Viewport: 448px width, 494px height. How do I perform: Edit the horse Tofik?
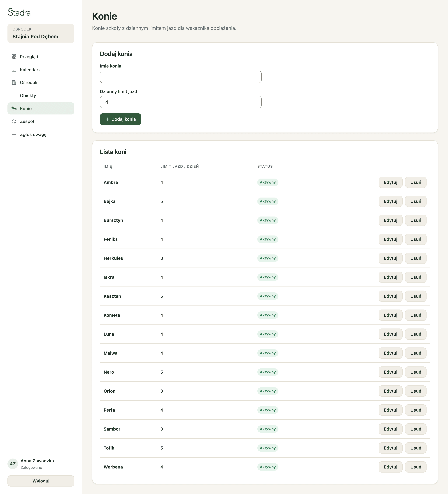[x=390, y=448]
